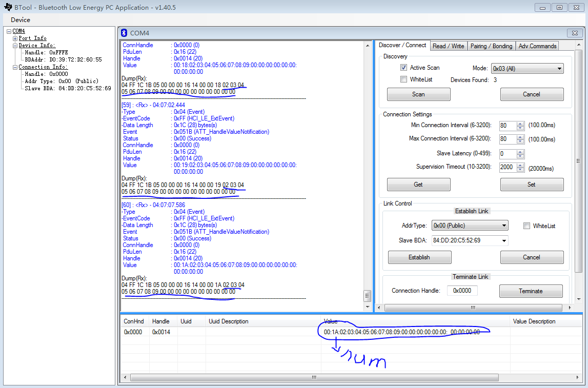Increase Max Connection Interval with up arrow

520,137
